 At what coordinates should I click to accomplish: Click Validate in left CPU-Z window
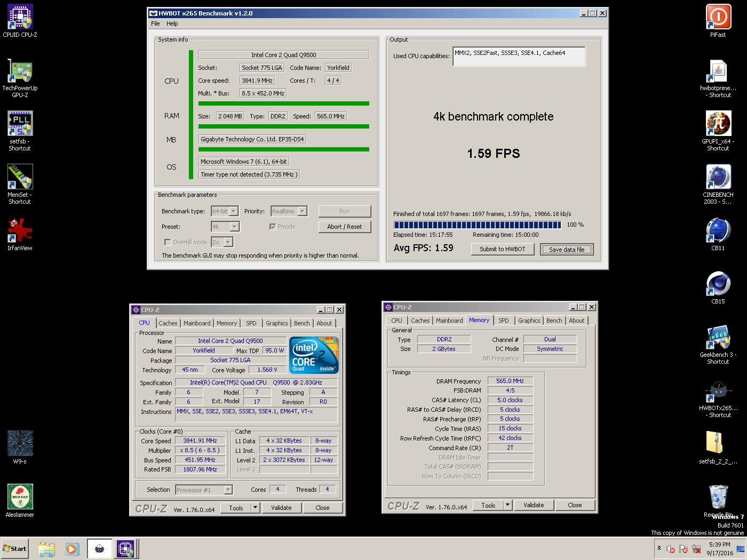point(281,508)
